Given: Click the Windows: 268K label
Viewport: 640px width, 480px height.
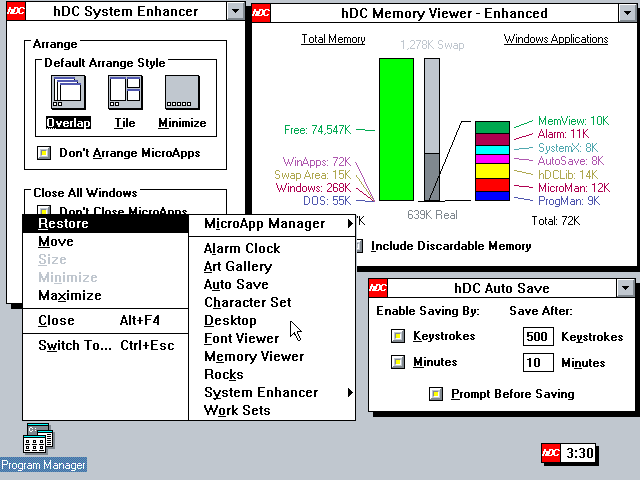Looking at the screenshot, I should click(x=313, y=188).
